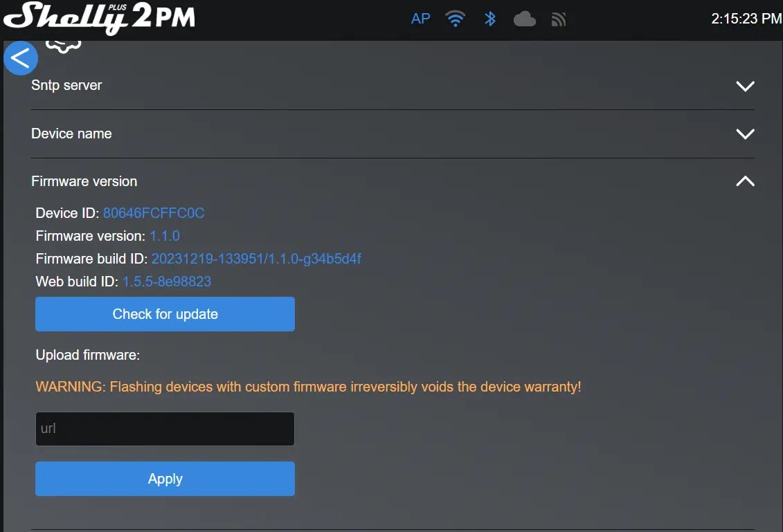Click the clock showing 2:15:23 PM

[x=746, y=19]
